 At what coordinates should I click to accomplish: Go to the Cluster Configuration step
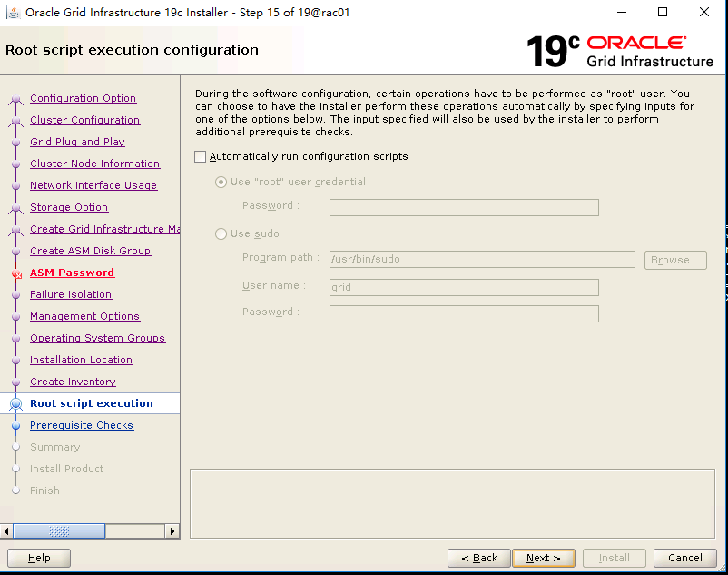pyautogui.click(x=85, y=120)
